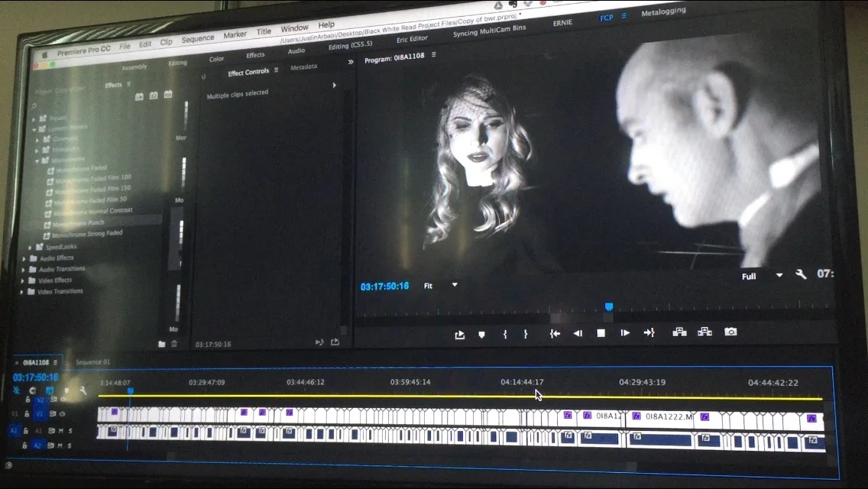Toggle the lock on audio track A2

coord(24,445)
